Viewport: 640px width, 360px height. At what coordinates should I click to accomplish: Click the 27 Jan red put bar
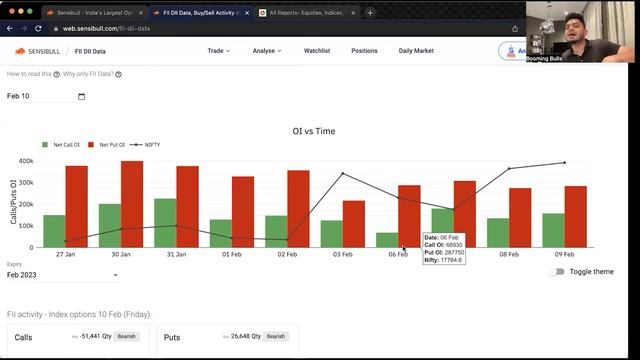(x=77, y=207)
